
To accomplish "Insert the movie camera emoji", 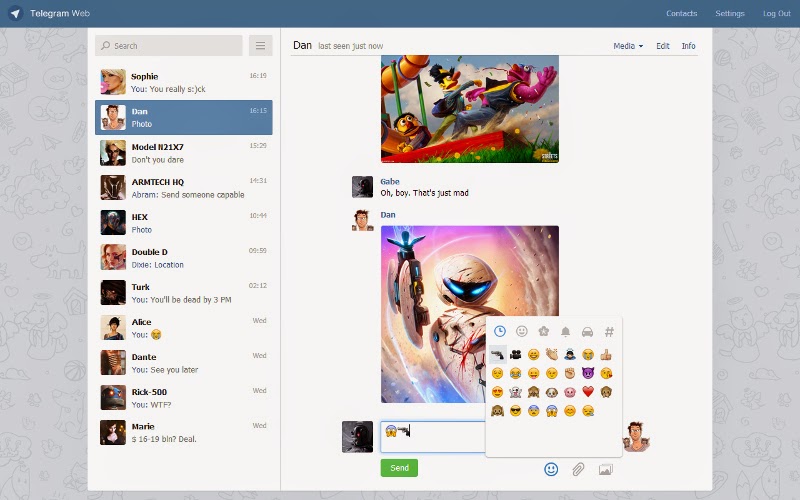I will coord(515,354).
